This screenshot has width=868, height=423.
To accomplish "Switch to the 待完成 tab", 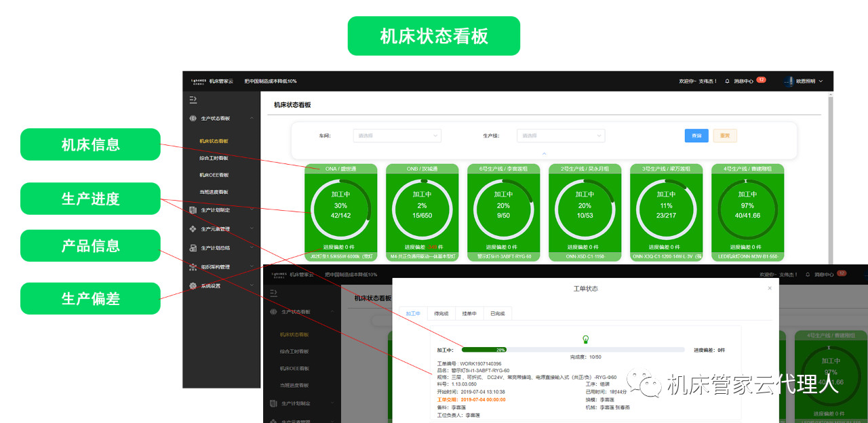I will pyautogui.click(x=441, y=314).
